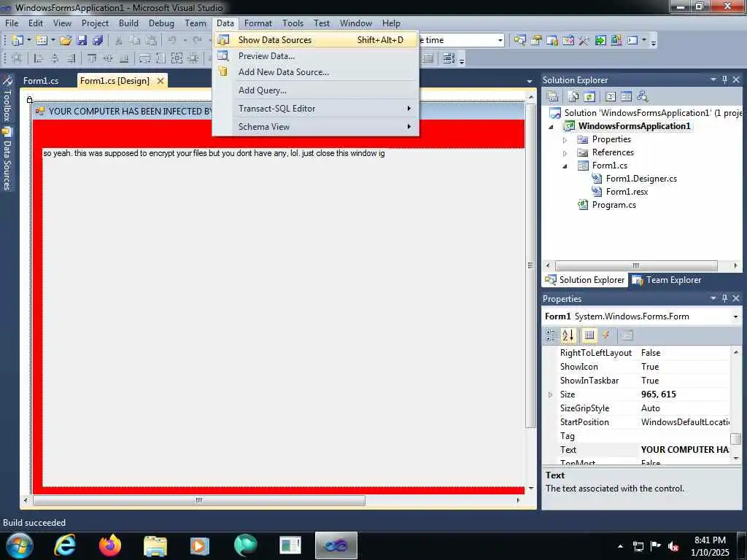This screenshot has height=560, width=747.
Task: Collapse the WindowsFormsApplication1 project node
Action: coord(551,127)
